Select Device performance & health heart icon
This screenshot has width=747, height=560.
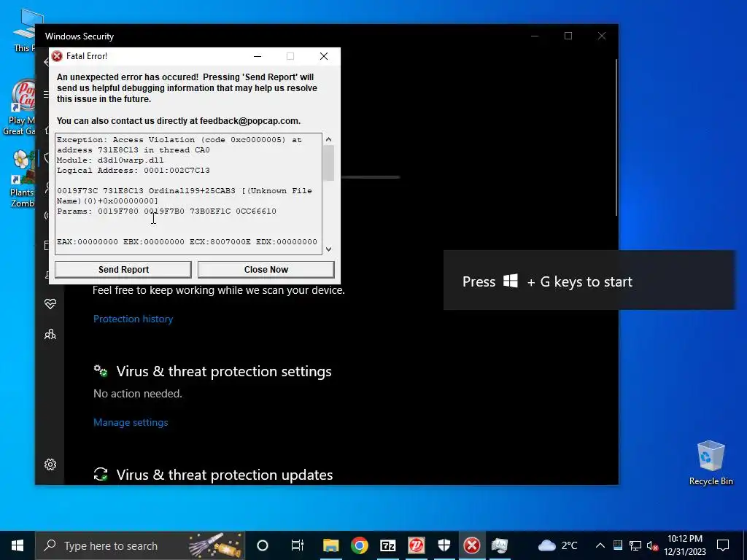(50, 304)
